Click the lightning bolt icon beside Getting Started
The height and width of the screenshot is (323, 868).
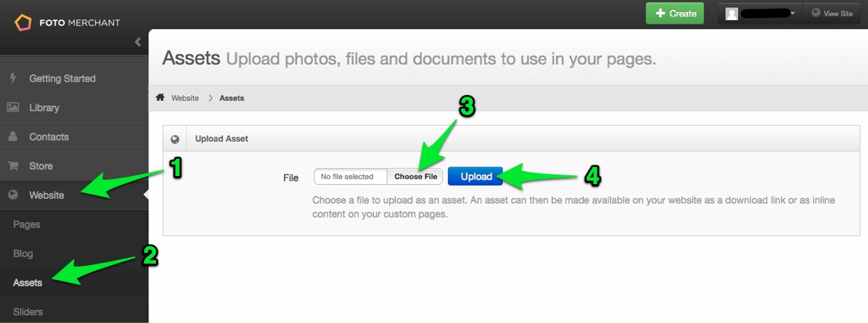click(12, 79)
